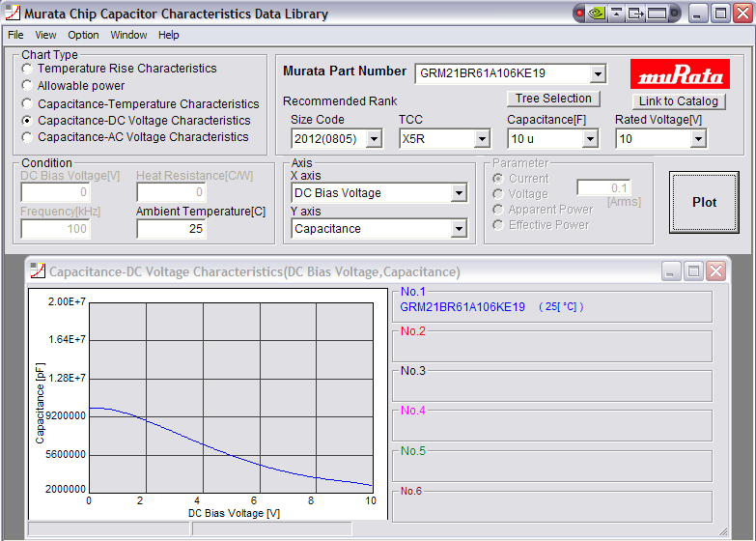This screenshot has height=541, width=756.
Task: Open the X axis DC Bias Voltage dropdown
Action: (459, 193)
